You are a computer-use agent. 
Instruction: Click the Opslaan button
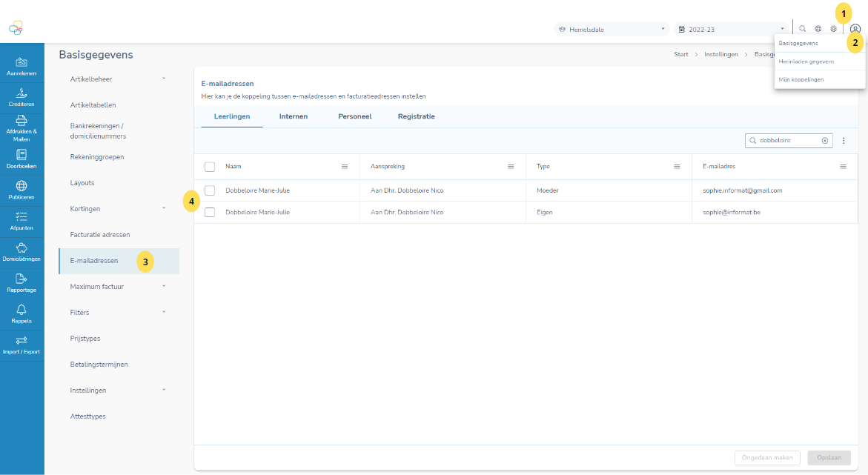click(829, 458)
